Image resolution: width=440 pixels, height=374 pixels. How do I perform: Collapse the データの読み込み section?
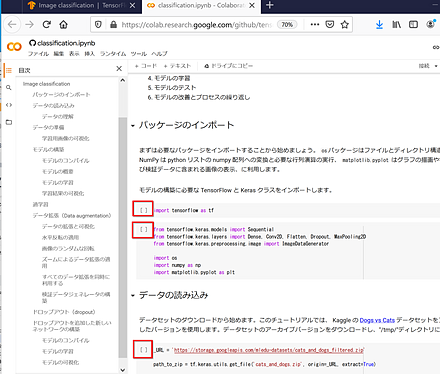pyautogui.click(x=133, y=296)
